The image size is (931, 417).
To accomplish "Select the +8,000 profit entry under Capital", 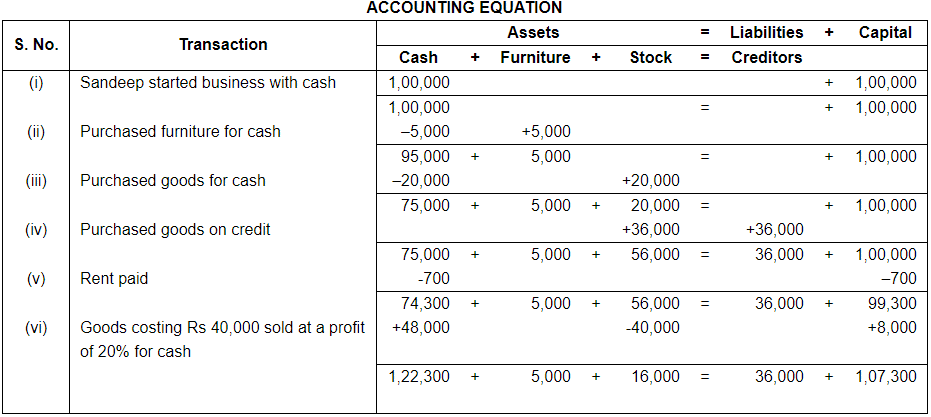I will click(x=893, y=327).
